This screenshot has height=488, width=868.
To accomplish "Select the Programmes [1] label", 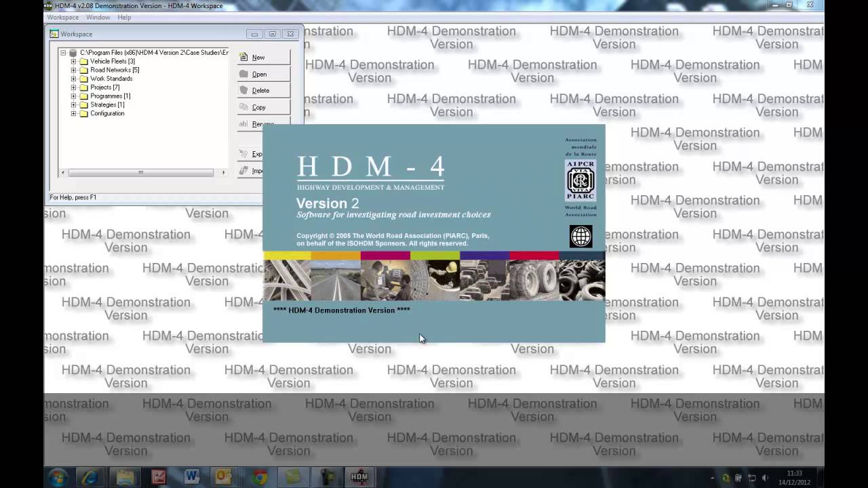I will tap(111, 96).
